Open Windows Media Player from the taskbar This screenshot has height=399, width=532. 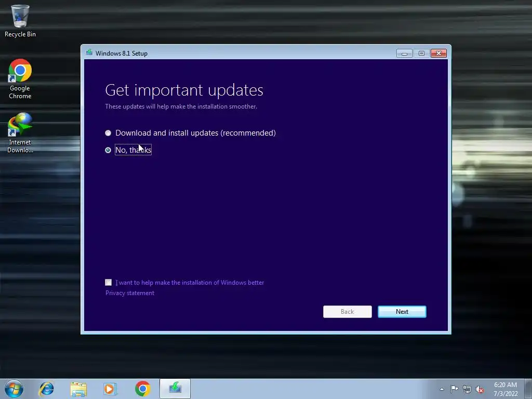pyautogui.click(x=110, y=389)
